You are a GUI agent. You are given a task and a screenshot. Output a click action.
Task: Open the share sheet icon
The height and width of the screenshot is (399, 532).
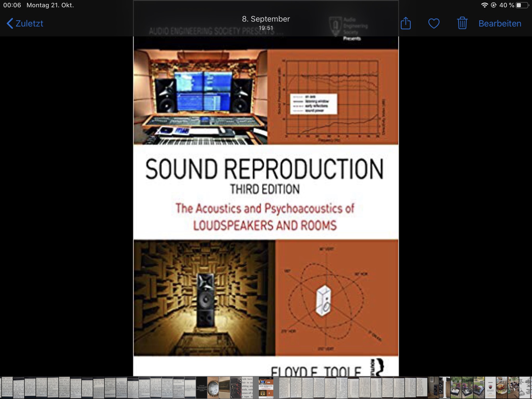405,23
